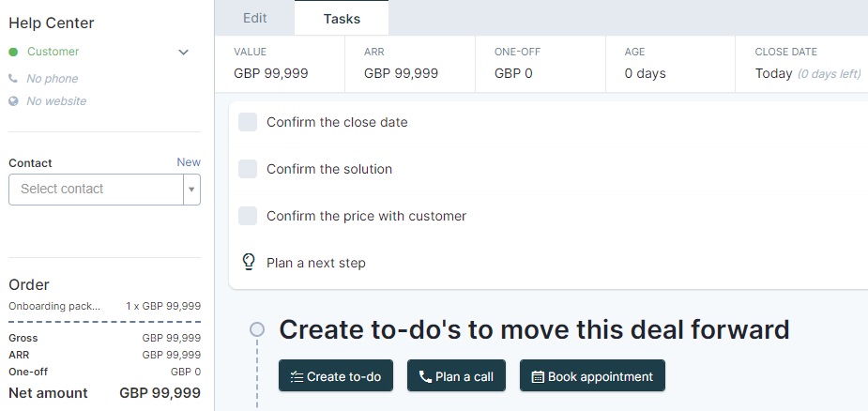Click the green Customer status dot
Screen dimensions: 868x411
(x=13, y=52)
